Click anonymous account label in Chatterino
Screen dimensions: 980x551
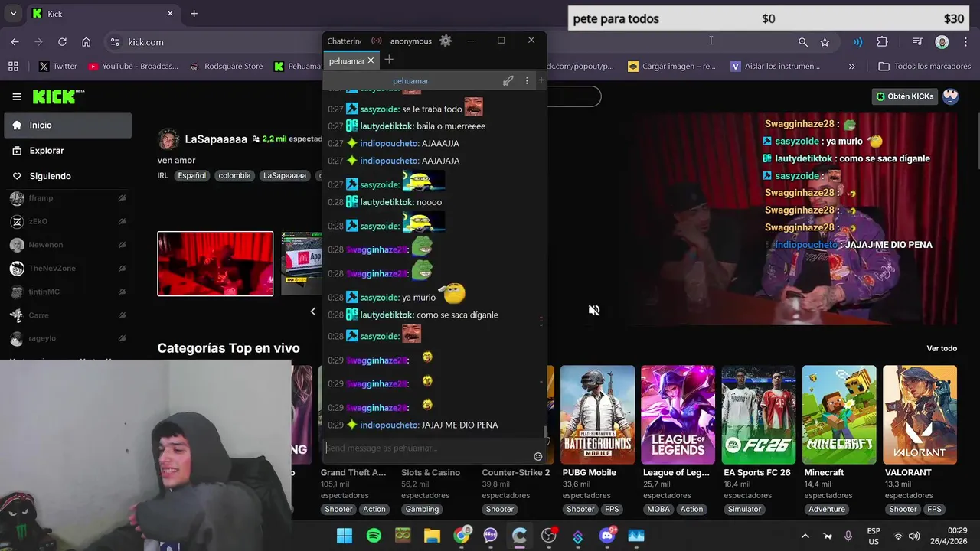(x=411, y=41)
